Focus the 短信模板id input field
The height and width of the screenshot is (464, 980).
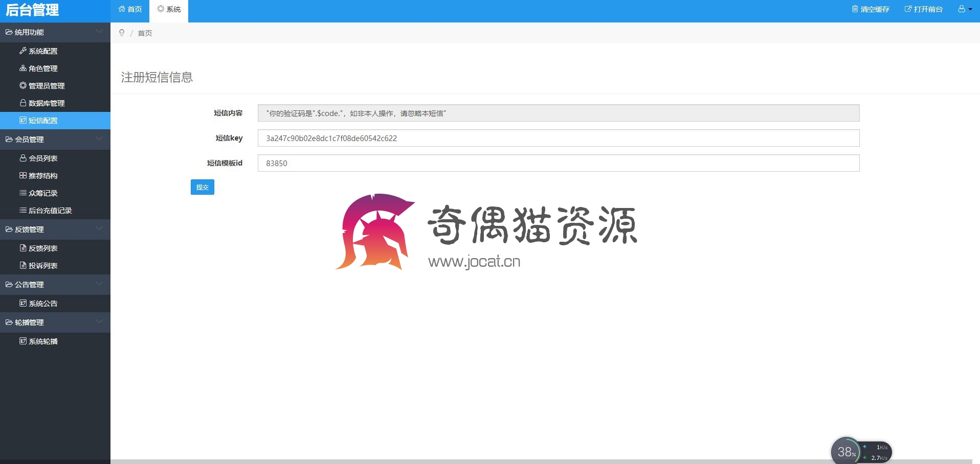click(x=559, y=163)
